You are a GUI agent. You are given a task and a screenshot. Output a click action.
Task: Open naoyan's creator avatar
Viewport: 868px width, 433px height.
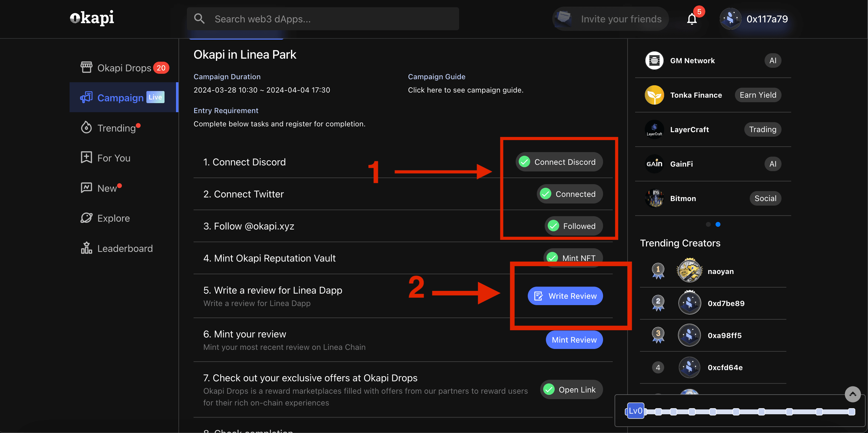690,271
